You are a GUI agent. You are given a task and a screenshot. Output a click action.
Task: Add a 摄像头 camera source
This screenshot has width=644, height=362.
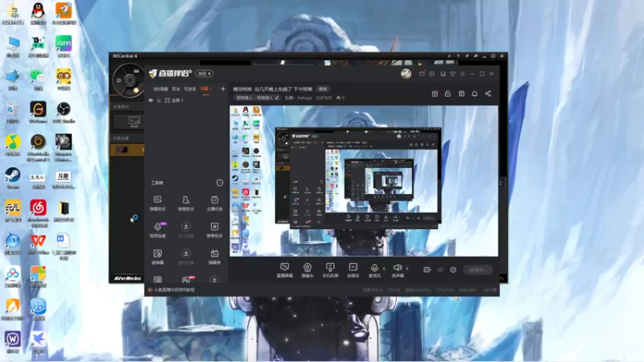308,270
